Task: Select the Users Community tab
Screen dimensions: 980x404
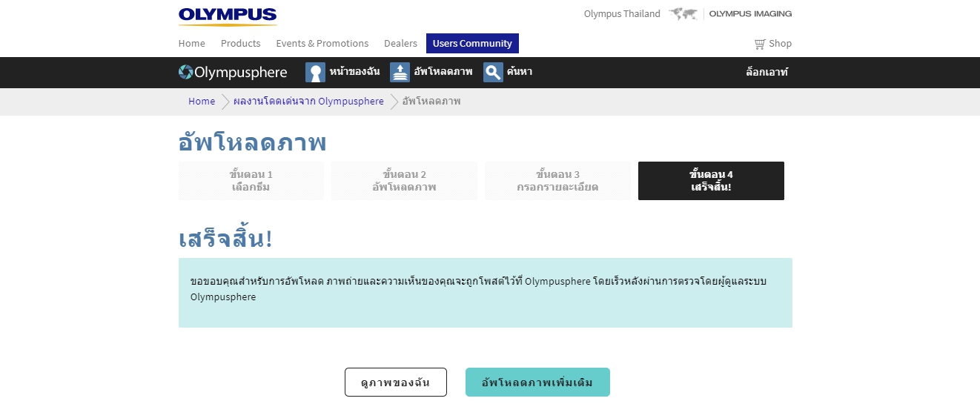Action: [472, 43]
